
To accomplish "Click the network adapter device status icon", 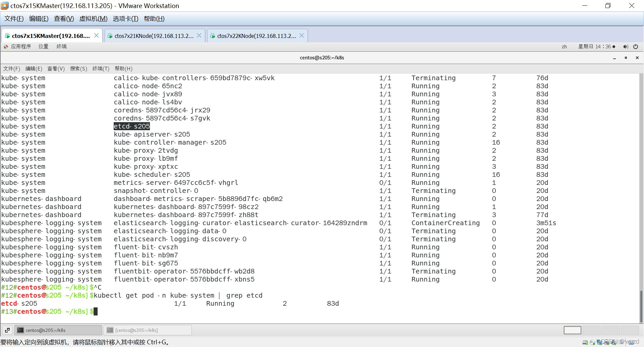I will tap(599, 343).
